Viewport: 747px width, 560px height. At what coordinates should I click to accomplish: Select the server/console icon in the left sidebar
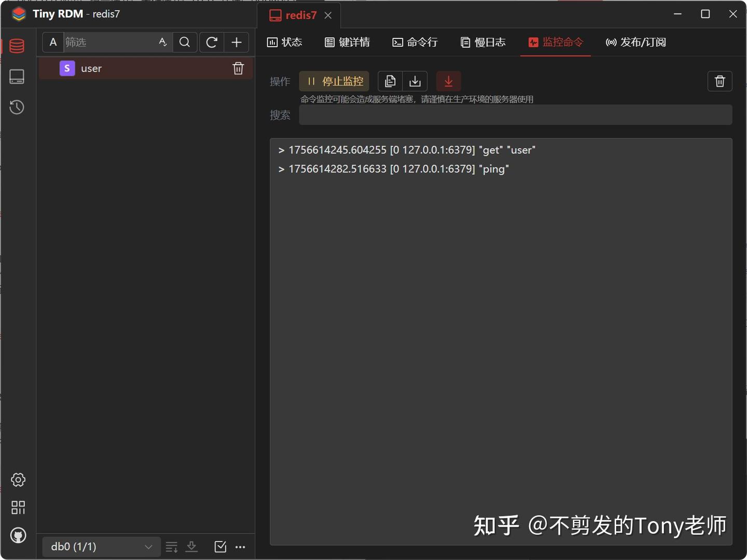click(17, 76)
